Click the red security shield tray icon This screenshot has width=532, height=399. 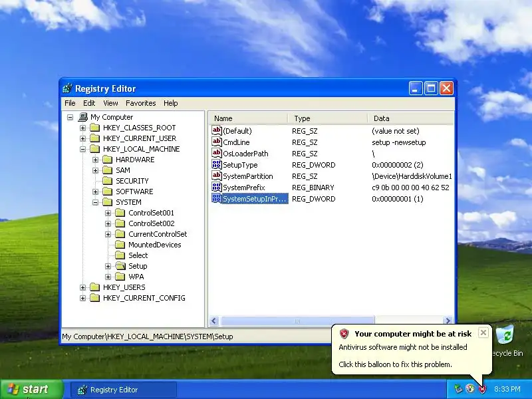[x=481, y=389]
